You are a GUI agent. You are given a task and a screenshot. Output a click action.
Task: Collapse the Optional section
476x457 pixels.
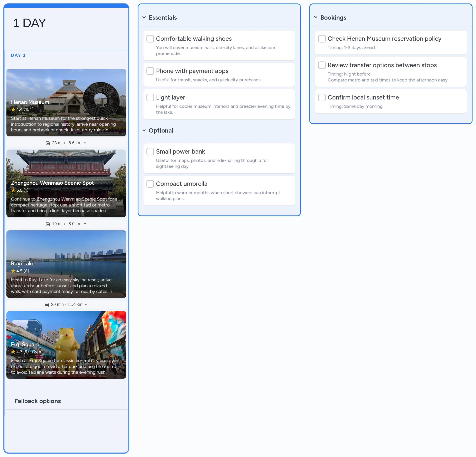pos(144,130)
